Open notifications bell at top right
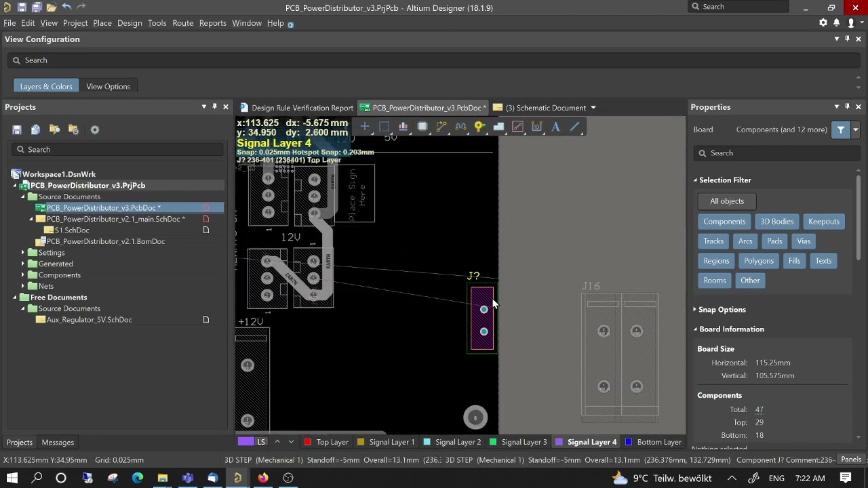Screen dimensions: 868x488 tap(837, 23)
